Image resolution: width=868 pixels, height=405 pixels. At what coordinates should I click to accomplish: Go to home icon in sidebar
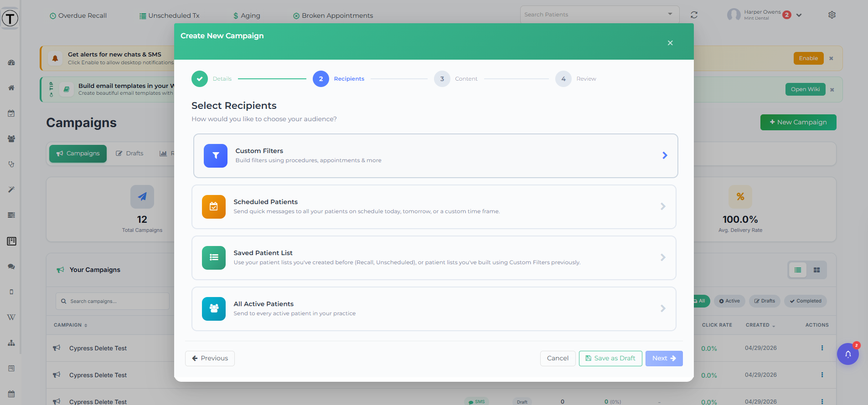11,87
